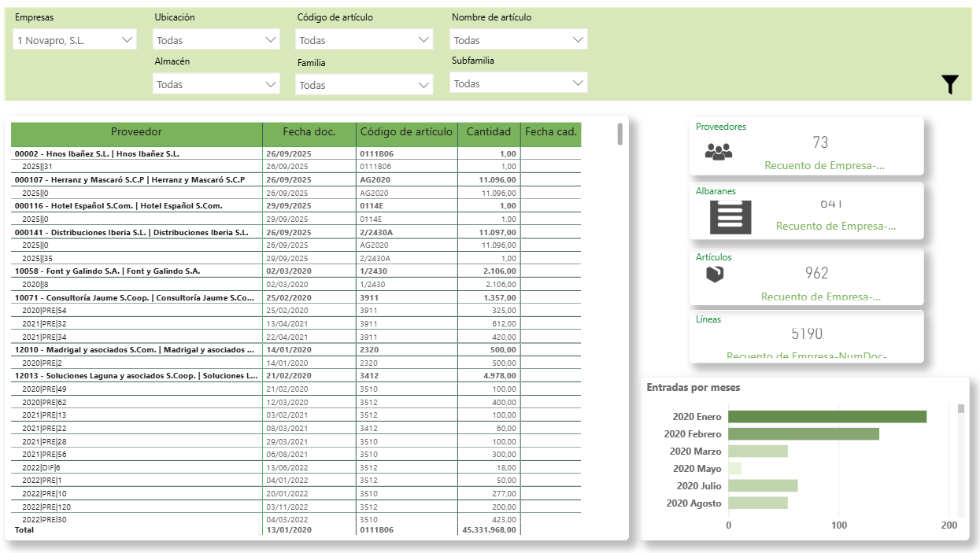The height and width of the screenshot is (553, 980).
Task: Click the Artículos box icon
Action: coord(715,274)
